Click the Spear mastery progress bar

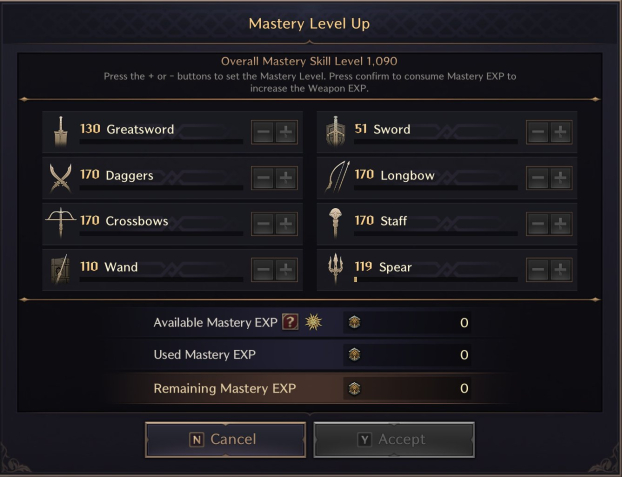[436, 279]
